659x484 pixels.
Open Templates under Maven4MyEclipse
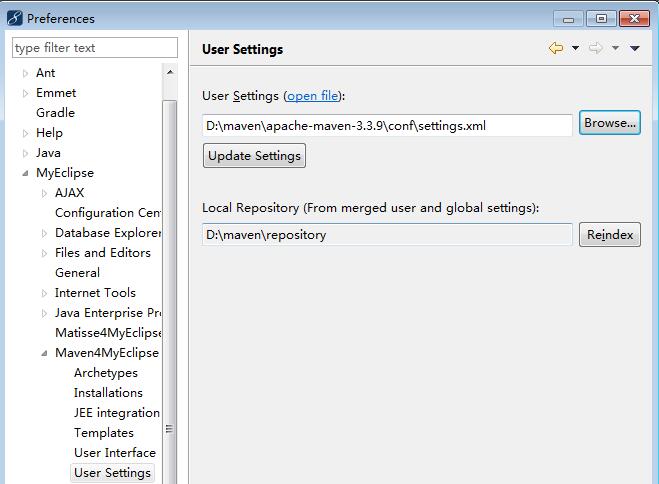pyautogui.click(x=104, y=433)
